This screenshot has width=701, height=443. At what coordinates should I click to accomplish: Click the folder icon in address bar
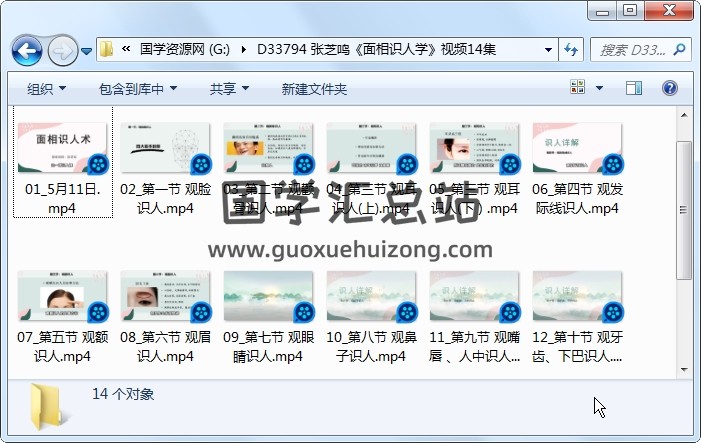click(108, 49)
